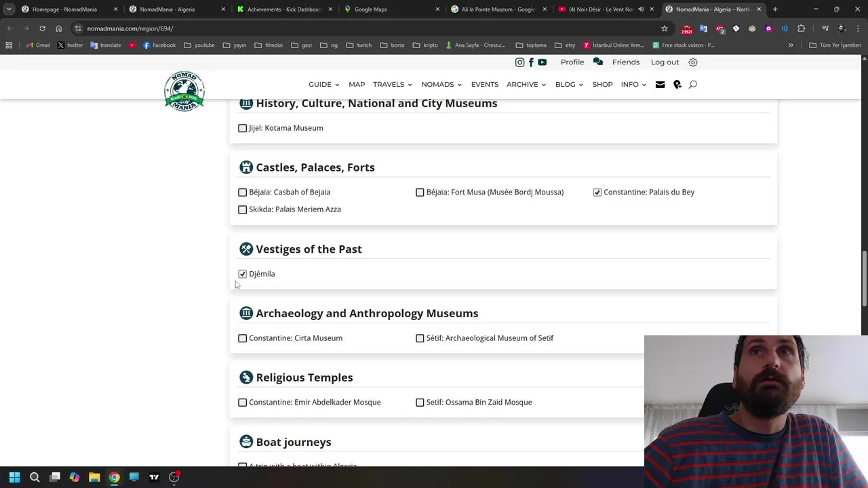Open the Free stock videos bookmark
The width and height of the screenshot is (868, 488).
tap(684, 45)
